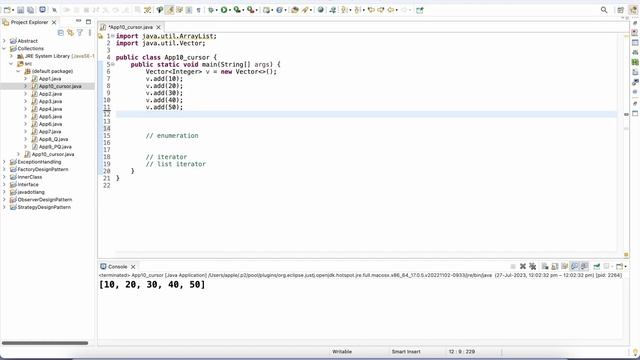This screenshot has width=640, height=360.
Task: Click Remove Launch X in Console
Action: [x=522, y=266]
